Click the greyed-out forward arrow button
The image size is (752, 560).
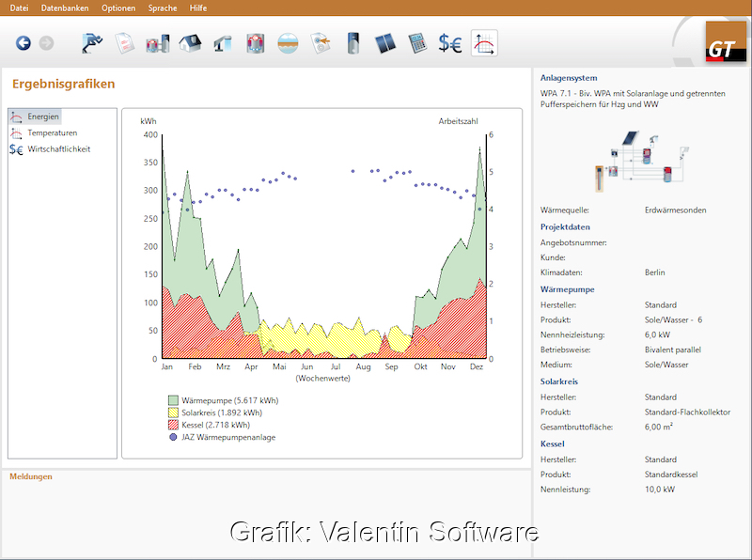[46, 42]
